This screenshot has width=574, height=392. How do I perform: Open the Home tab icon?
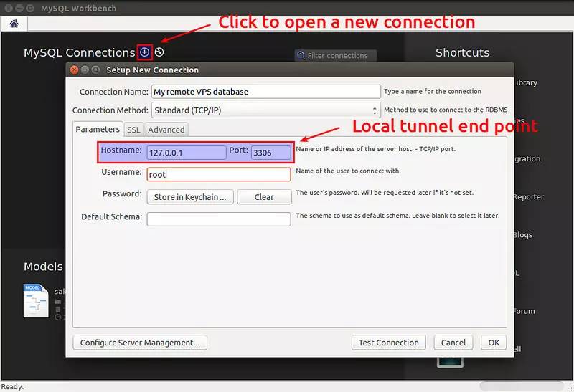point(14,24)
